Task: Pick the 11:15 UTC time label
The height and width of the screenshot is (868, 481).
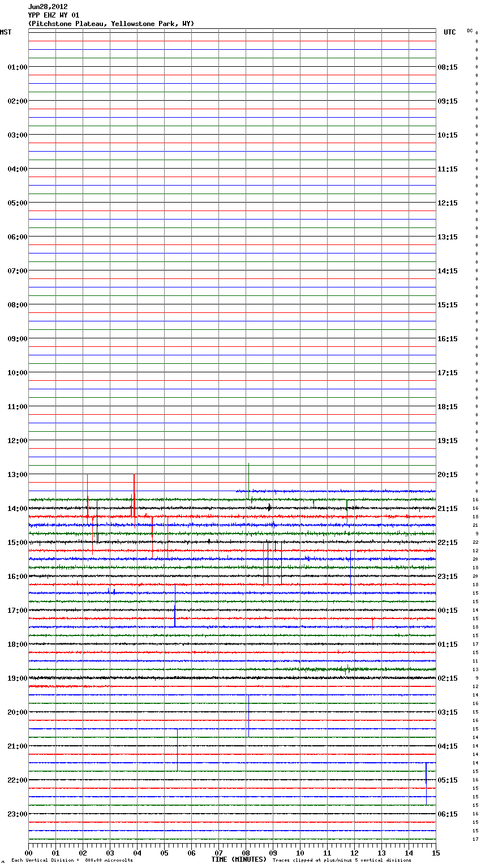Action: pos(448,169)
